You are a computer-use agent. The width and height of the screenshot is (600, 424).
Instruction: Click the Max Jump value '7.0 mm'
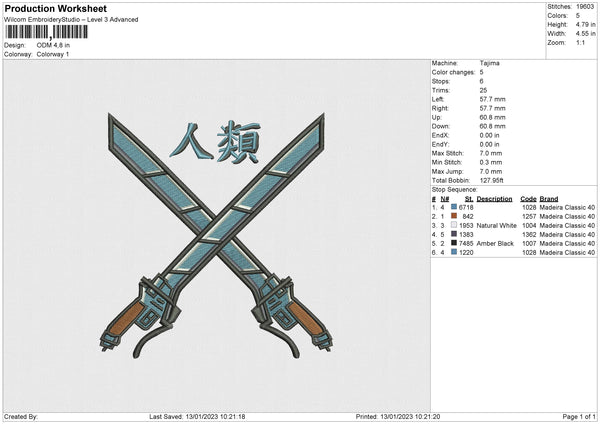coord(491,171)
